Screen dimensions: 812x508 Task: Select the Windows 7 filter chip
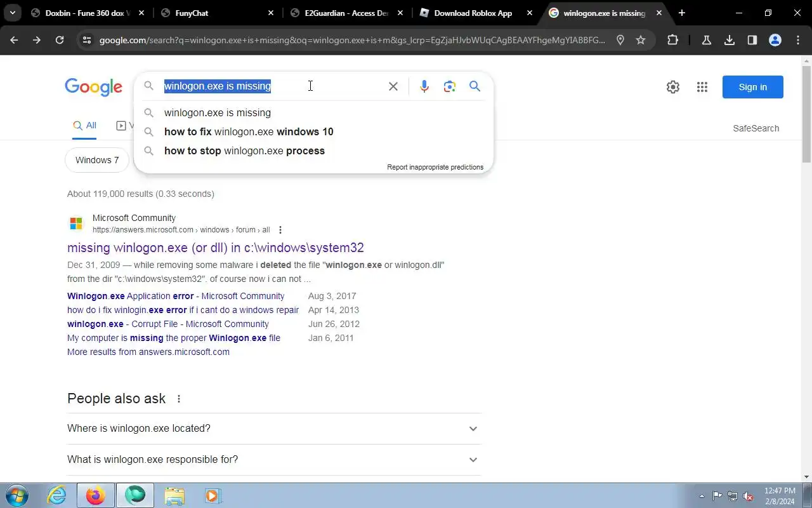pos(97,160)
